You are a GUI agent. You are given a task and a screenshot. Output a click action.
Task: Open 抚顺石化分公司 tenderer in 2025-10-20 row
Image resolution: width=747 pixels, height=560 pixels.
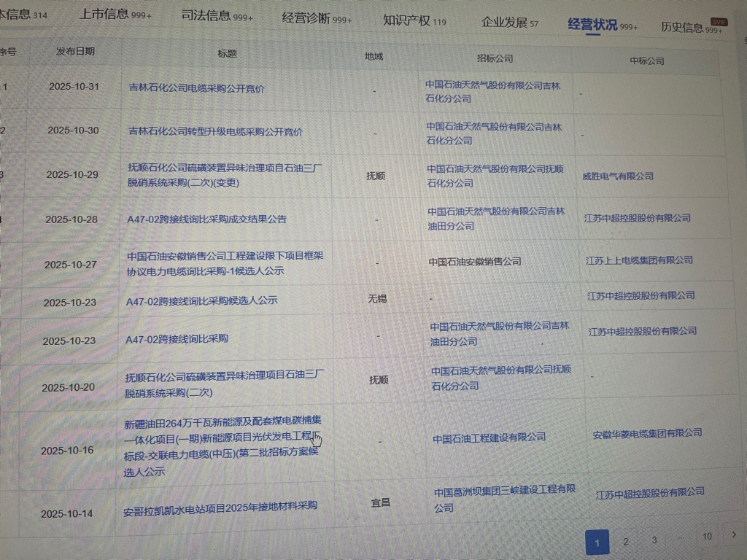(501, 377)
